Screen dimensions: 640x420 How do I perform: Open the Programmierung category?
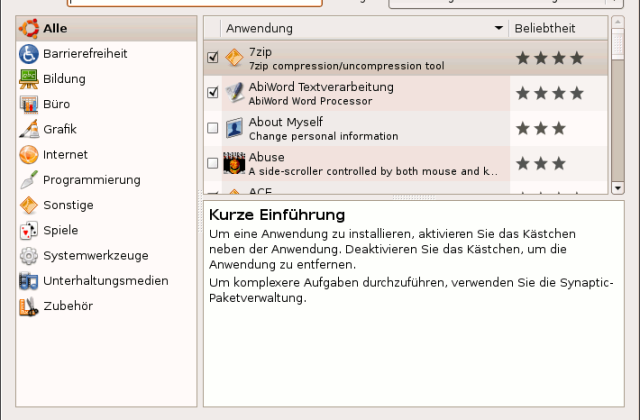coord(106,180)
